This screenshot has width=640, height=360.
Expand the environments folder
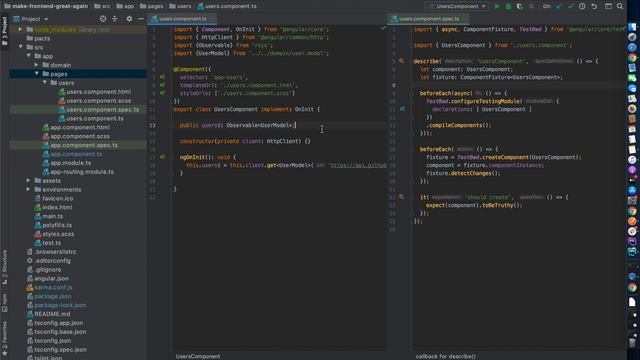pyautogui.click(x=28, y=189)
